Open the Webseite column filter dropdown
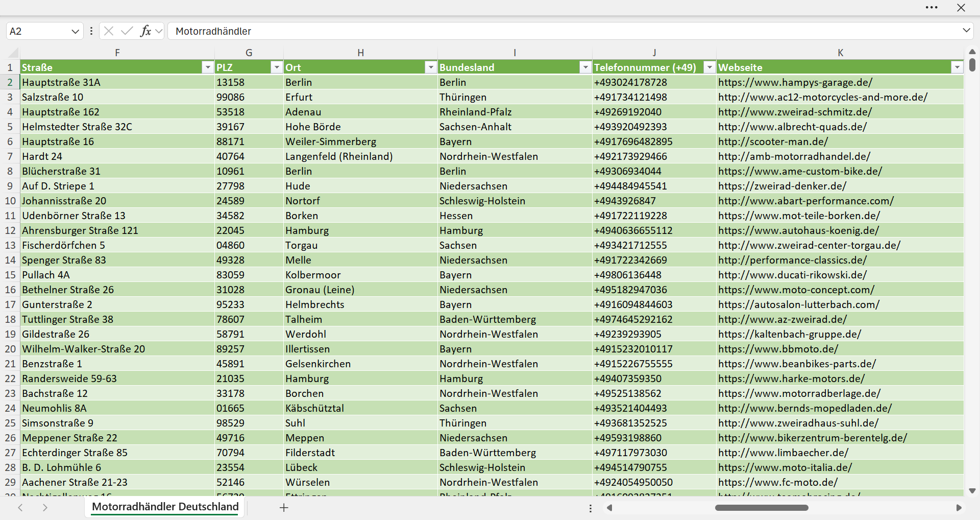 [957, 67]
